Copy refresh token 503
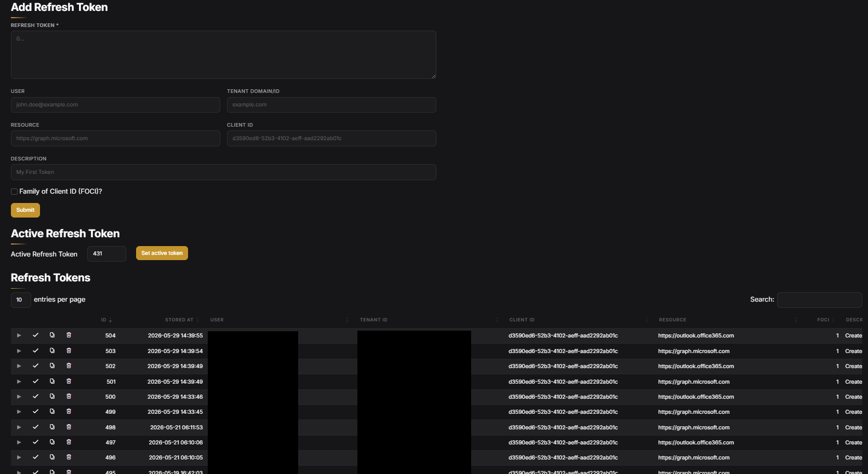The height and width of the screenshot is (474, 868). (52, 351)
